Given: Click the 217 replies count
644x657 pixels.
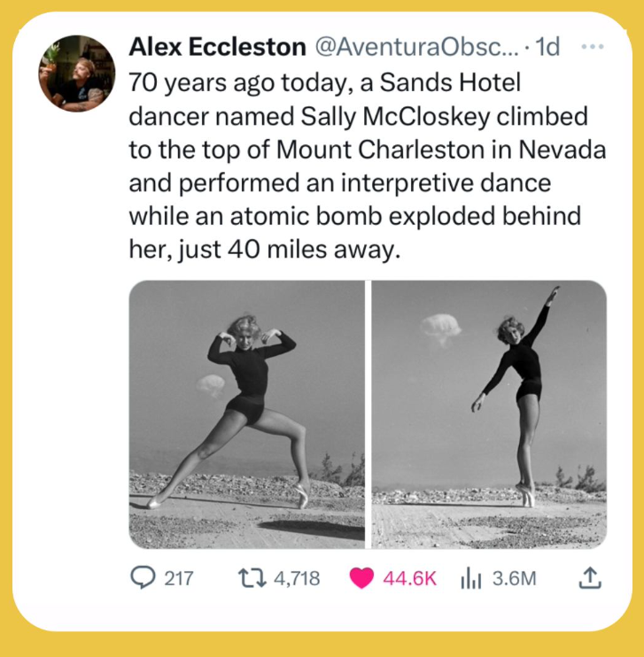Looking at the screenshot, I should click(179, 578).
